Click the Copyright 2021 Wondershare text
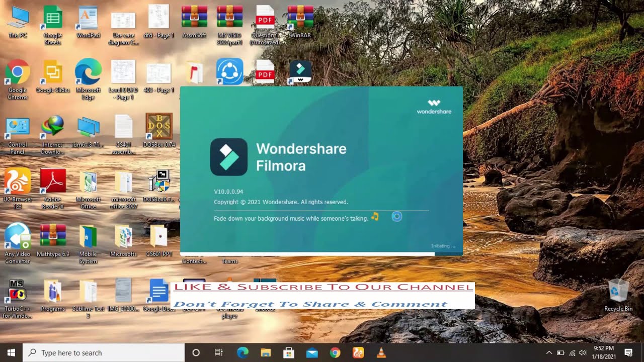 click(281, 202)
